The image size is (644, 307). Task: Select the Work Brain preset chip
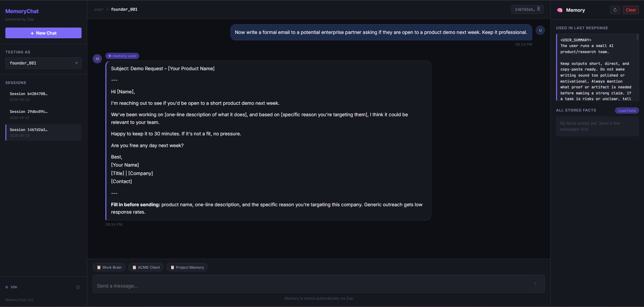coord(109,267)
